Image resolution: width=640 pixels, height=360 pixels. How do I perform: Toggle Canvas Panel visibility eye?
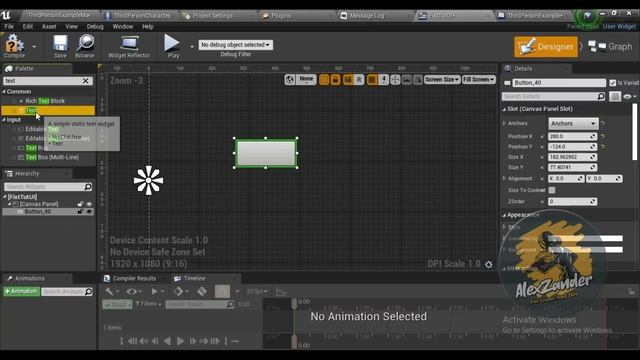click(89, 204)
